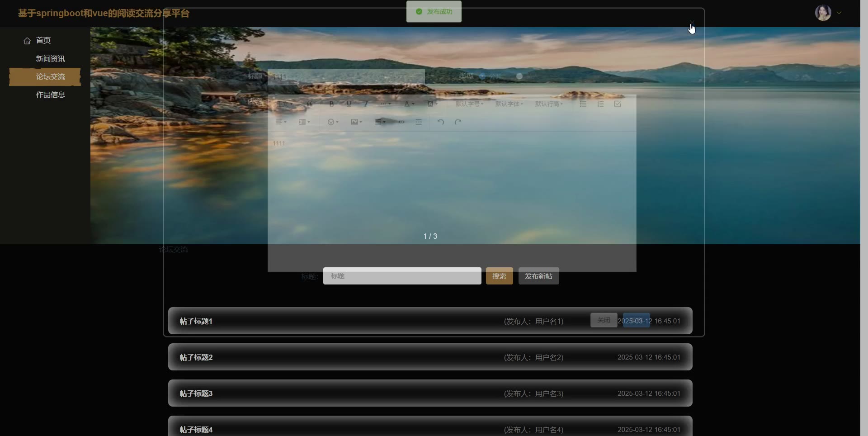This screenshot has width=868, height=436.
Task: Toggle bold formatting in the editor toolbar
Action: pyautogui.click(x=331, y=104)
